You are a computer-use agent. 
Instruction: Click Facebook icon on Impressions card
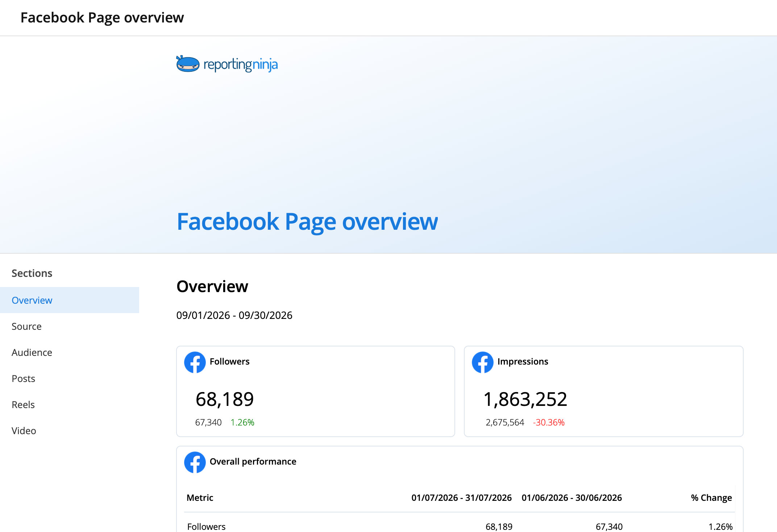pos(483,362)
